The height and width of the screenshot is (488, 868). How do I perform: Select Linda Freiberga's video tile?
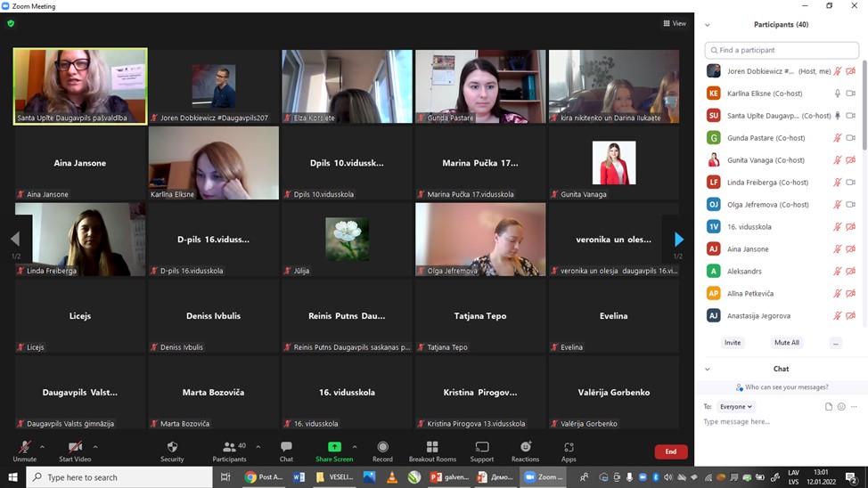tap(80, 239)
